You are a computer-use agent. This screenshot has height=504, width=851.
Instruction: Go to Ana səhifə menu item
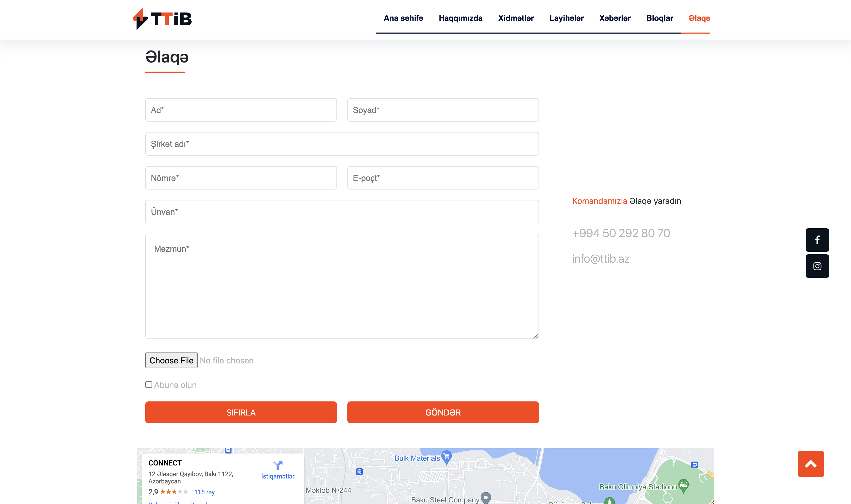403,18
